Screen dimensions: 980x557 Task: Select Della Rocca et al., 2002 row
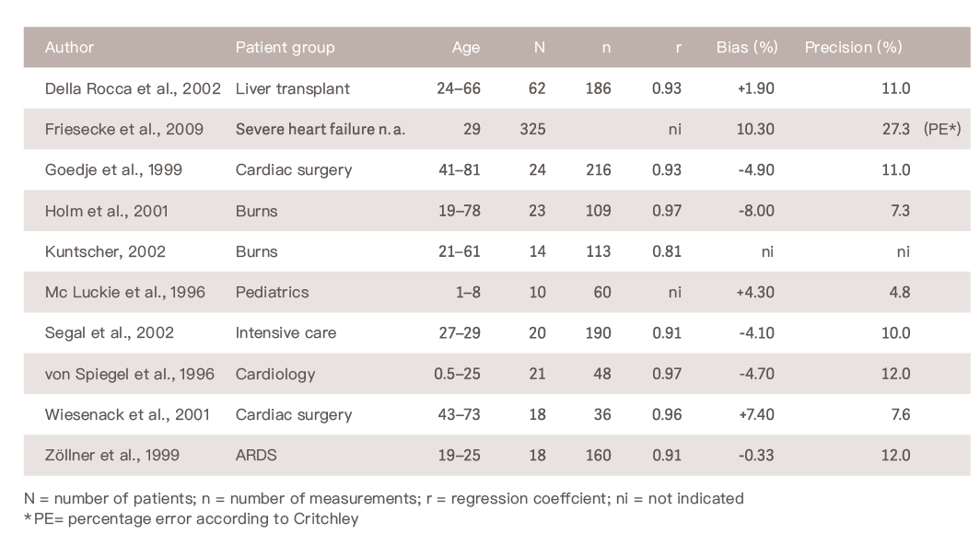click(133, 88)
